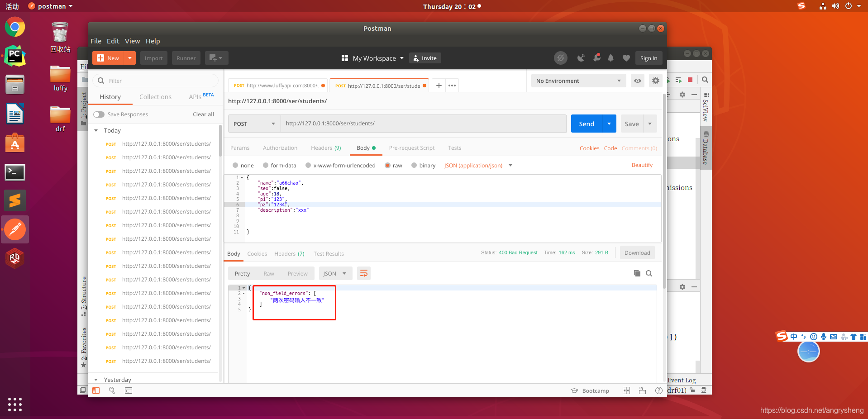Toggle the Save Responses switch

click(x=99, y=114)
